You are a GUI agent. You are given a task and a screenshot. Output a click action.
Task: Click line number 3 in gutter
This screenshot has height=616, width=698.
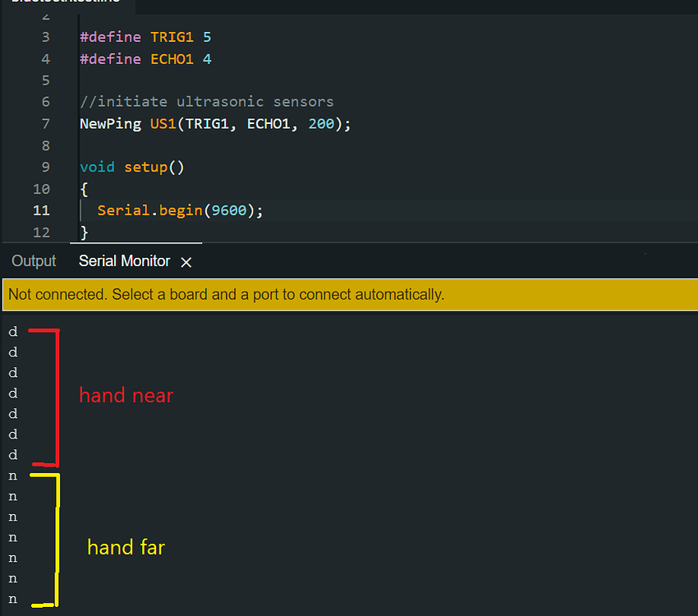tap(45, 37)
